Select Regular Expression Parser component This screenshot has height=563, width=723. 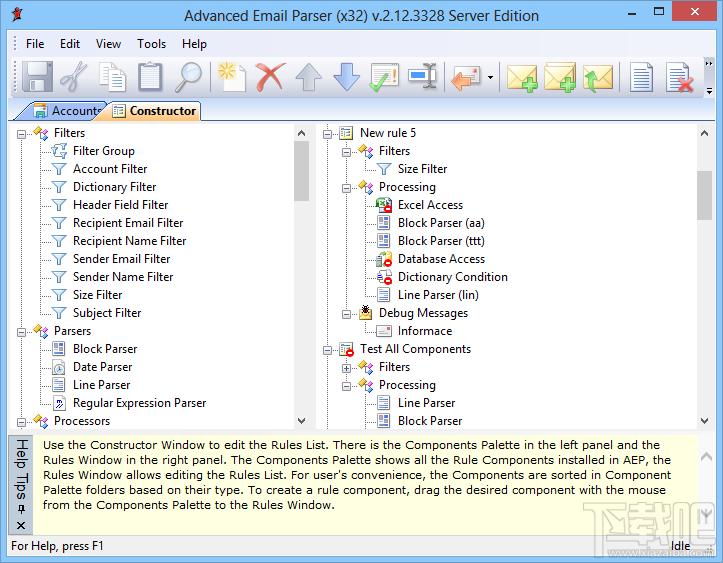tap(139, 403)
